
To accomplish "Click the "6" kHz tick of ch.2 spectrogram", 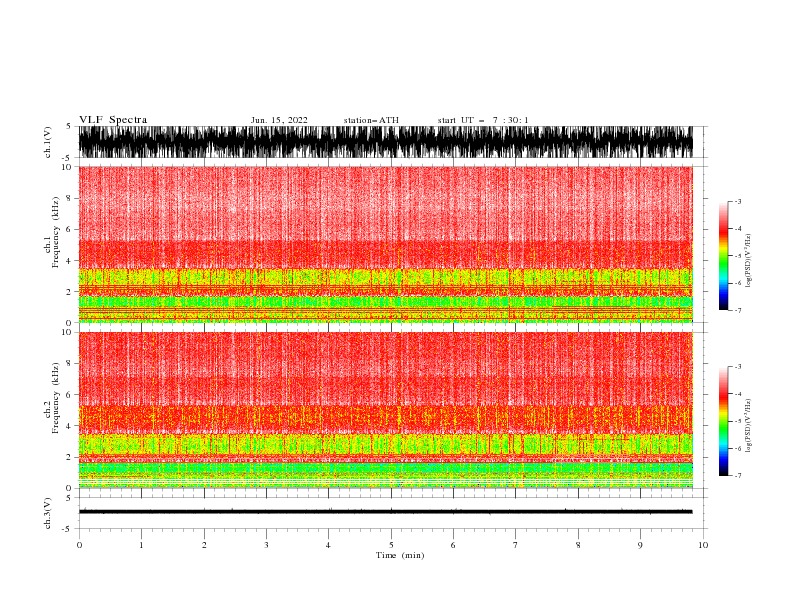I will (x=69, y=394).
